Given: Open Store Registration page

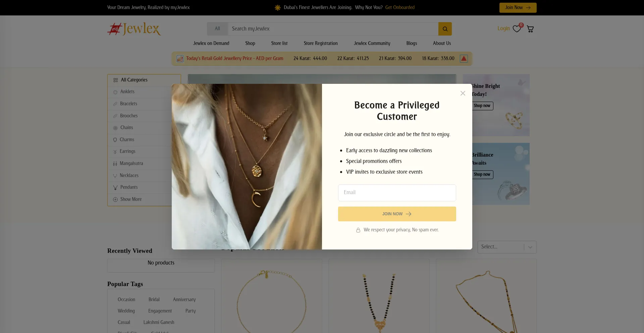Looking at the screenshot, I should pyautogui.click(x=321, y=43).
